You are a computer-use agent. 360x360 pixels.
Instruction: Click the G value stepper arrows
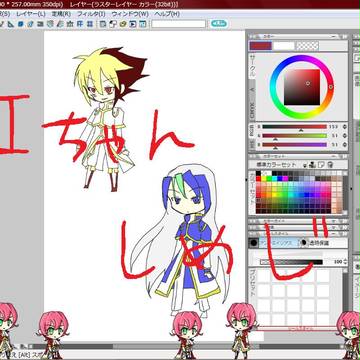pyautogui.click(x=344, y=136)
